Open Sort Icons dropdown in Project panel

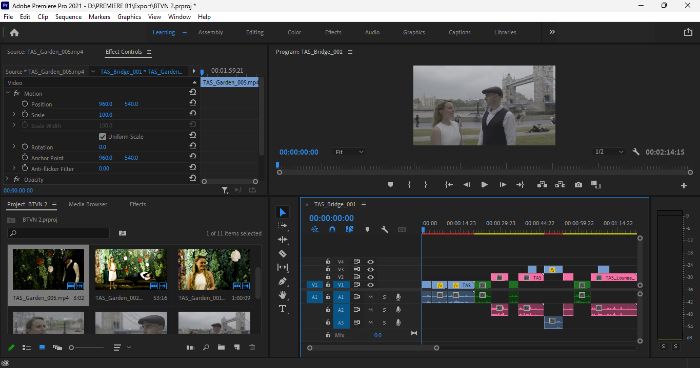point(121,347)
